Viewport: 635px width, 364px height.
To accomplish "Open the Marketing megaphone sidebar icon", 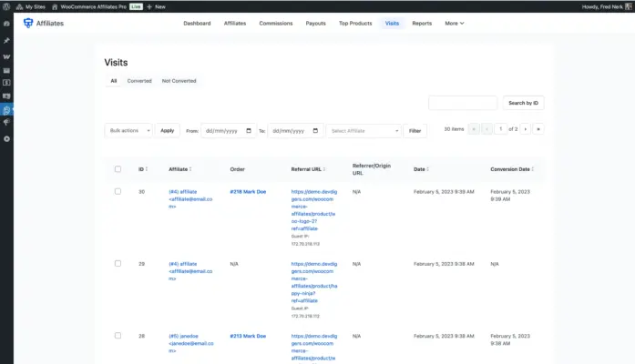I will click(x=6, y=122).
